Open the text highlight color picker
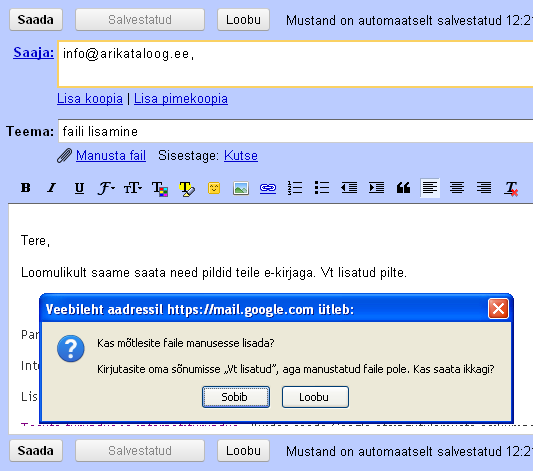Screen dimensions: 533x472 [187, 188]
